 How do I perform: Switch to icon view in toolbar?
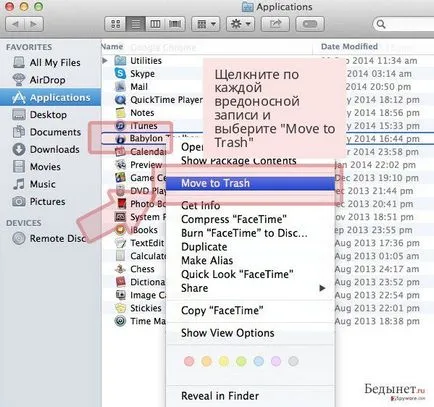[x=115, y=24]
